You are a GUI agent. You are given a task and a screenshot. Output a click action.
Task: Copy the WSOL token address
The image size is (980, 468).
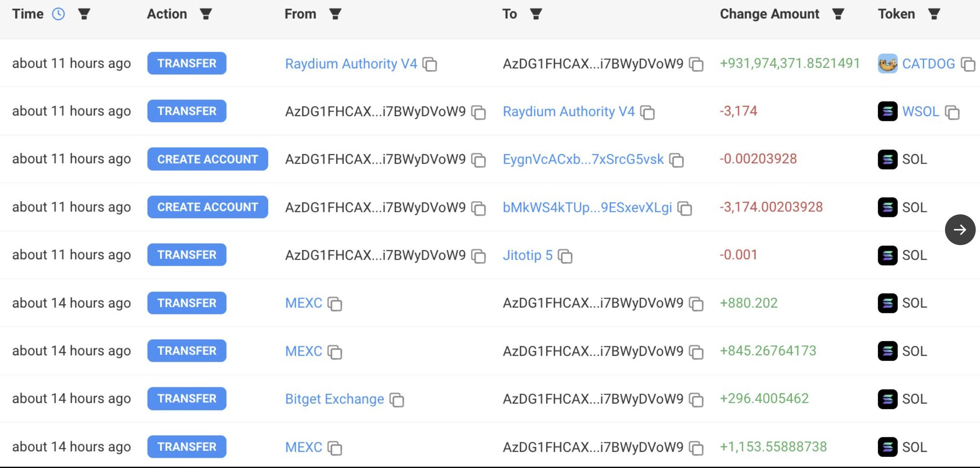[952, 112]
